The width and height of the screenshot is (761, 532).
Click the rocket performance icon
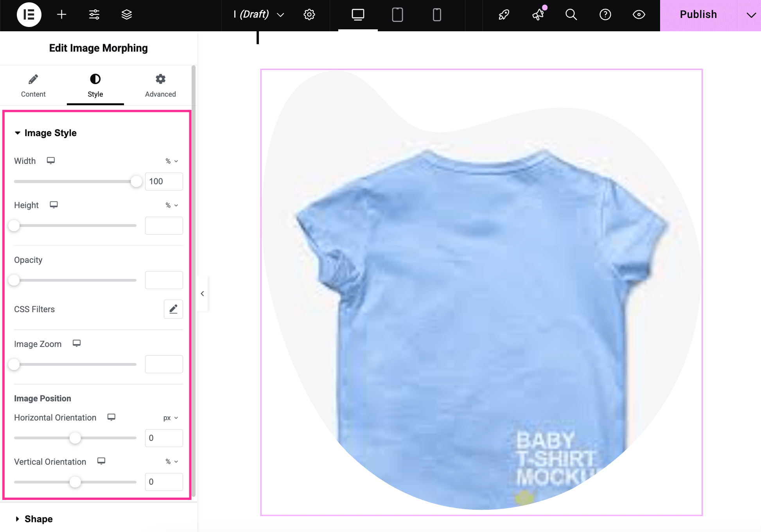click(x=504, y=15)
